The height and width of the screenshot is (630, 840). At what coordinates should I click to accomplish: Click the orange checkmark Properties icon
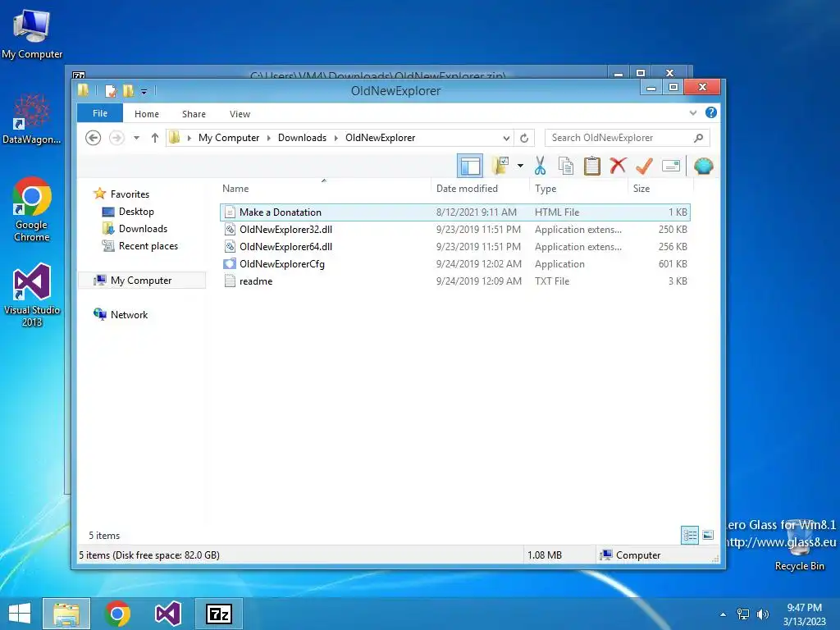click(x=644, y=166)
